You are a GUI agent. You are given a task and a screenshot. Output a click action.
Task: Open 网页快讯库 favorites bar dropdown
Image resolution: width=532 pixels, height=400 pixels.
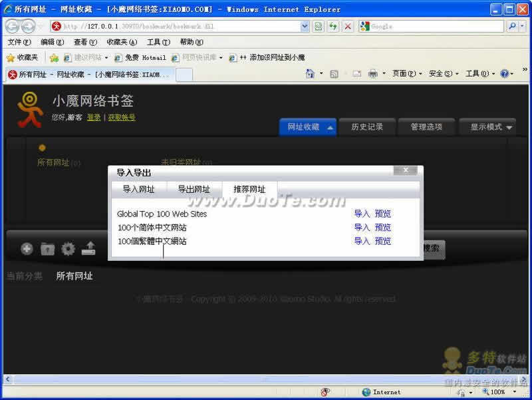coord(198,58)
